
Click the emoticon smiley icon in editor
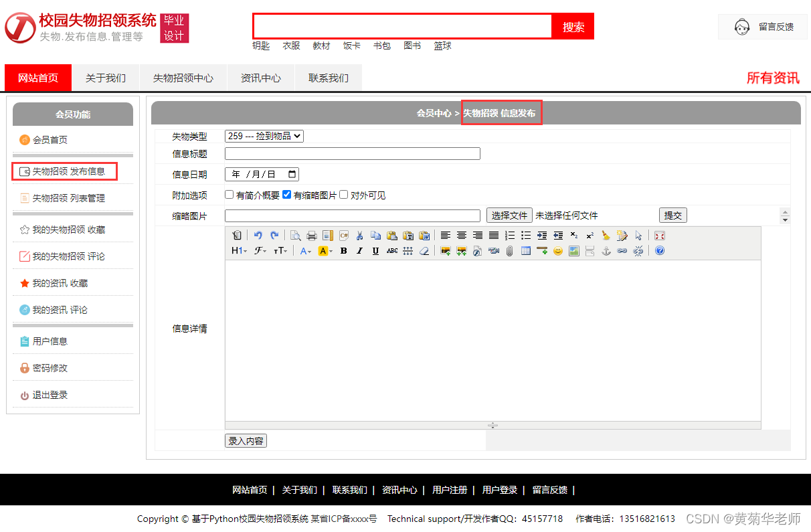pos(557,250)
